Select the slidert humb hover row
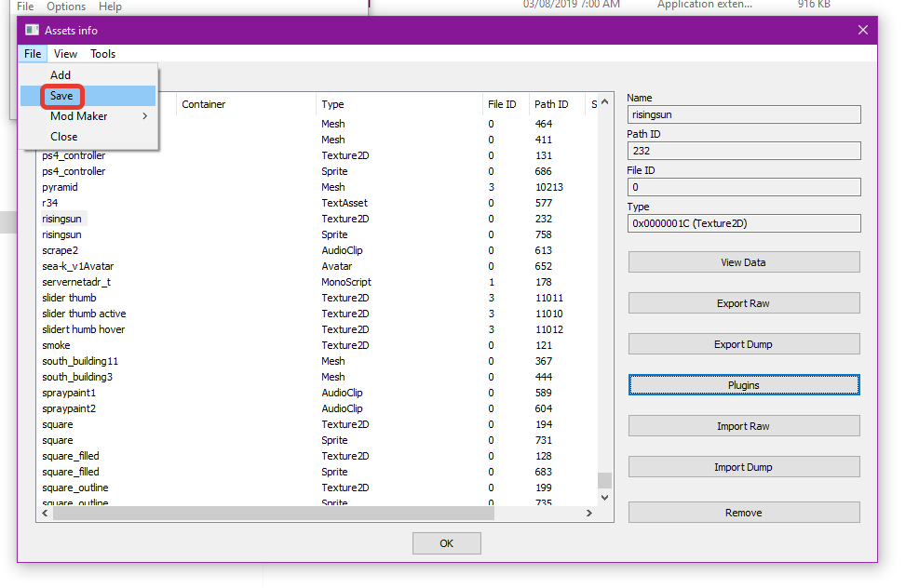The height and width of the screenshot is (588, 919). tap(317, 329)
